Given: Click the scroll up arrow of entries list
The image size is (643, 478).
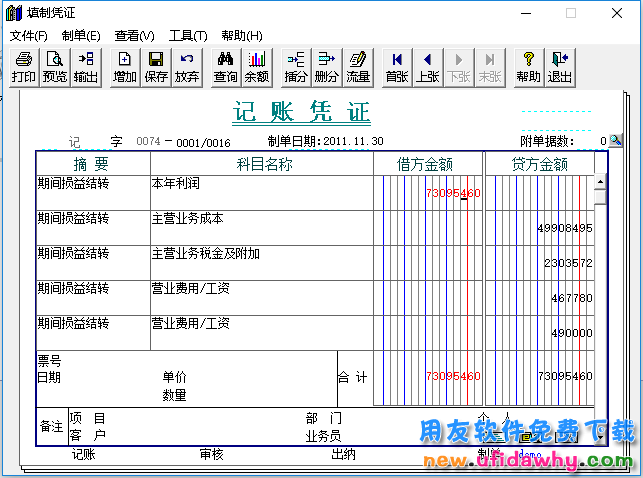Looking at the screenshot, I should [600, 183].
